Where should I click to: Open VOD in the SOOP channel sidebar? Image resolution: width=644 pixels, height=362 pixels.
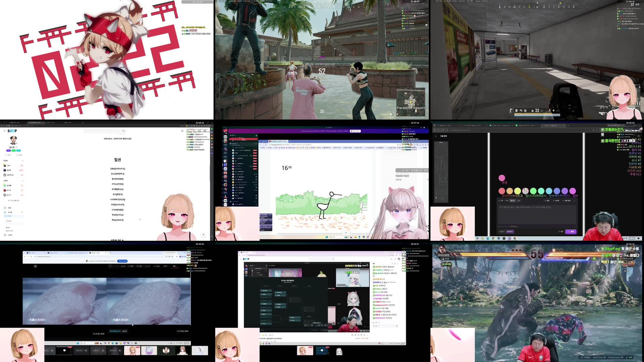(9, 208)
